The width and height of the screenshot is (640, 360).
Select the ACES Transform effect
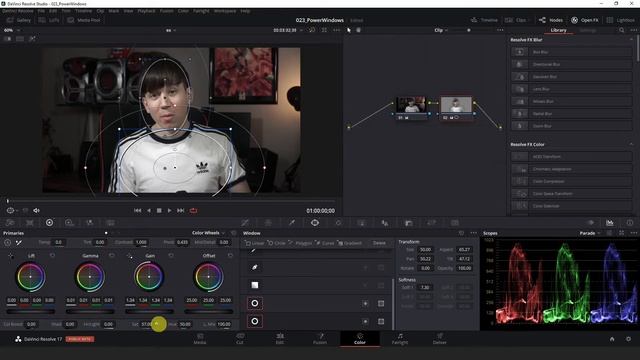571,156
